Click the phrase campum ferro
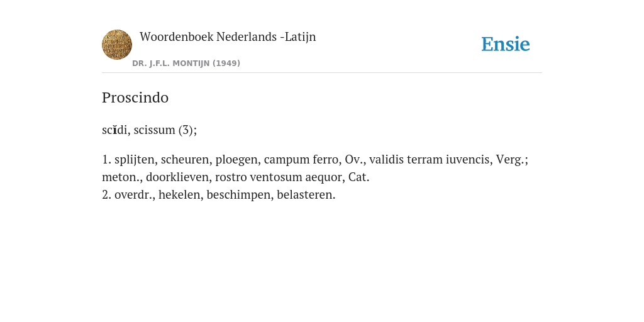This screenshot has height=322, width=644. tap(303, 159)
